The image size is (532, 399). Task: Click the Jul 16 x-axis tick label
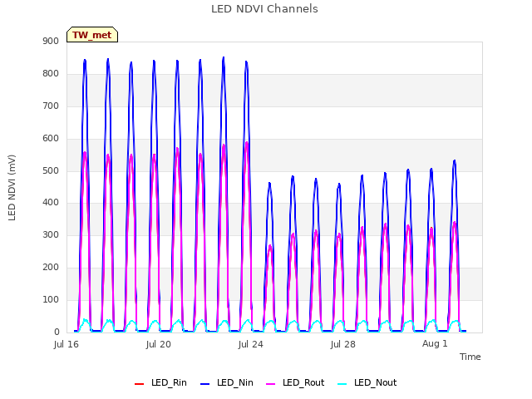click(66, 344)
